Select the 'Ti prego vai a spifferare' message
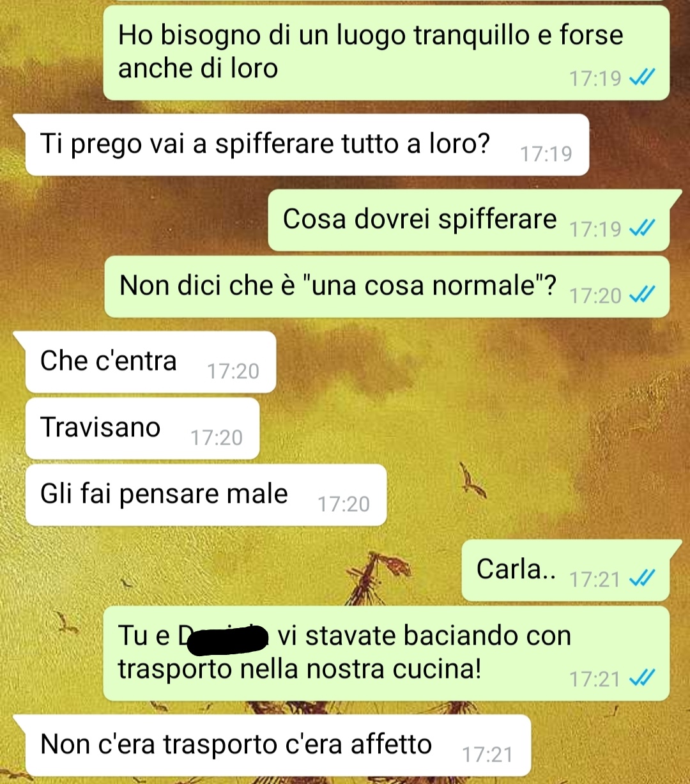Viewport: 690px width, 784px height. [307, 144]
